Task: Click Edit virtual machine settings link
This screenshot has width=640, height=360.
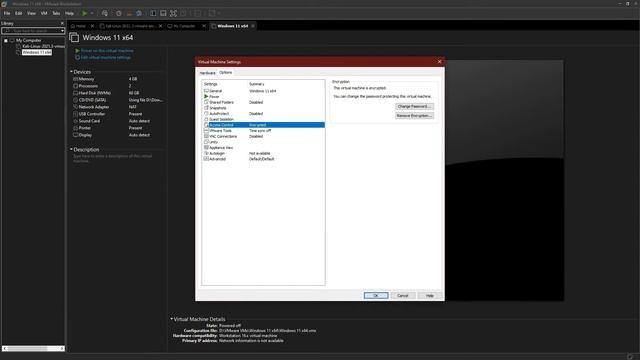Action: pyautogui.click(x=106, y=58)
